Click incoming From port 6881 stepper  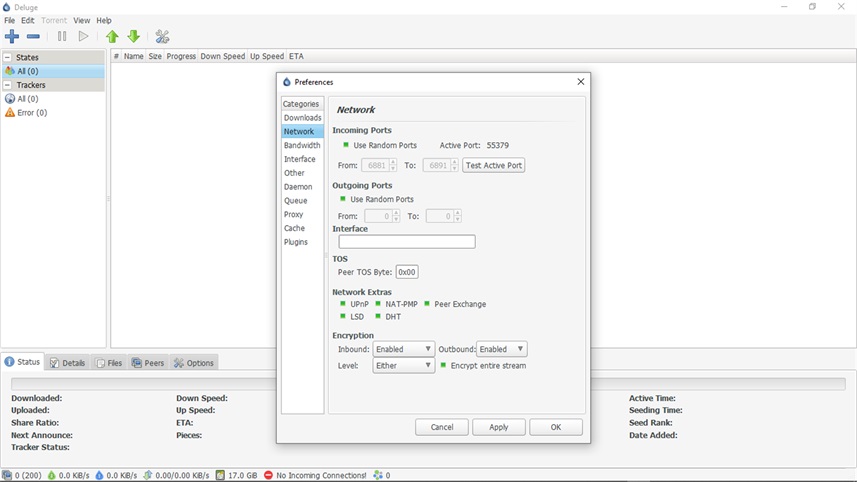(x=393, y=165)
